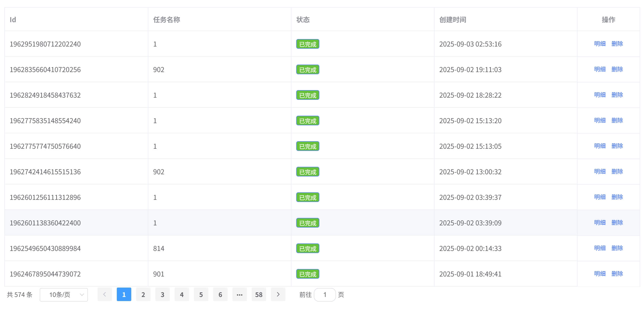Viewport: 644px width, 323px height.
Task: Click the previous page left arrow
Action: 105,295
